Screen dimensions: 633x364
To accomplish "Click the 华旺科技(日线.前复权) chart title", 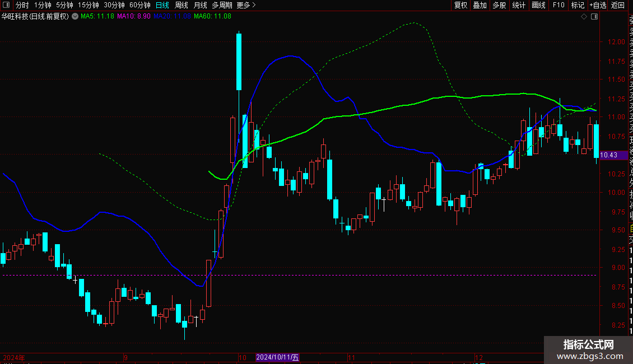I will click(35, 16).
